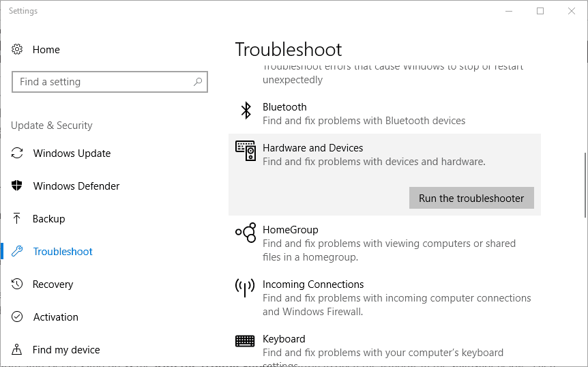Click the Find my device person icon

click(x=17, y=349)
